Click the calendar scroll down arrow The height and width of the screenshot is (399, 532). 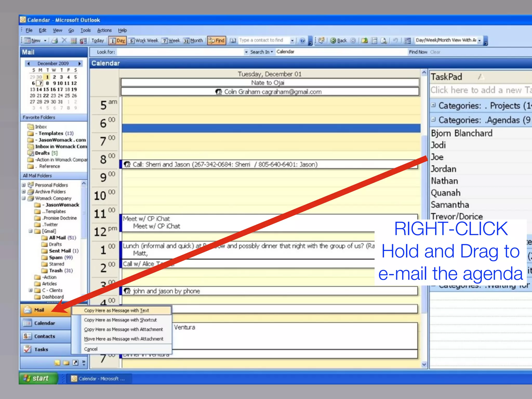(424, 365)
